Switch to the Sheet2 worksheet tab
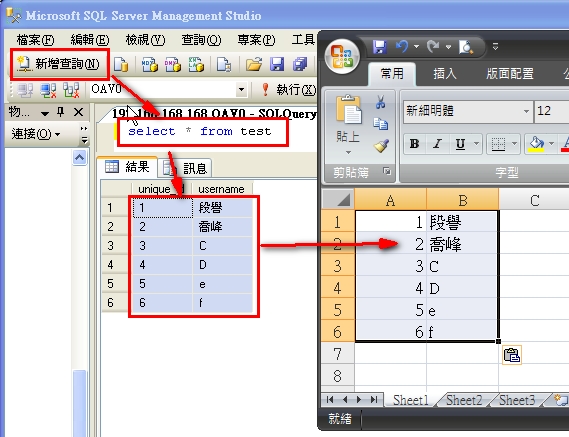This screenshot has width=569, height=437. tap(464, 400)
